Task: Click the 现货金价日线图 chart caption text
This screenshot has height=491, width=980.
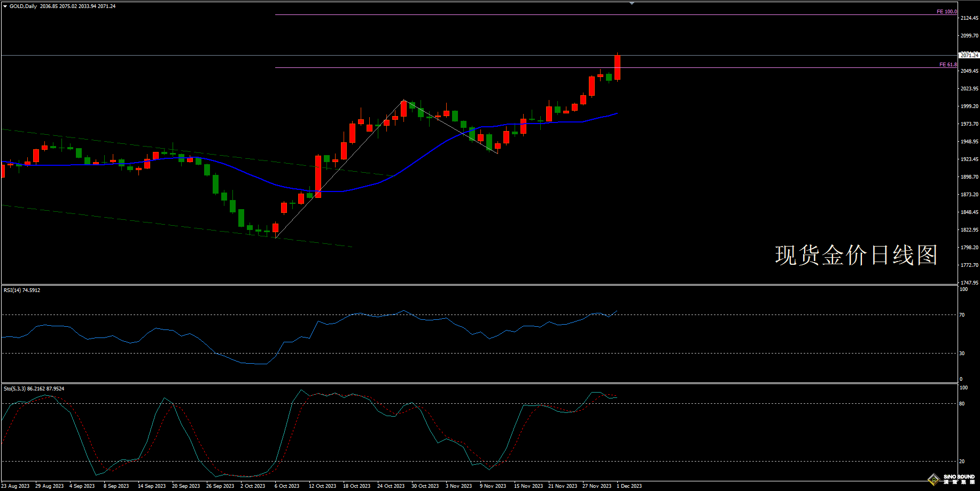Action: tap(856, 255)
